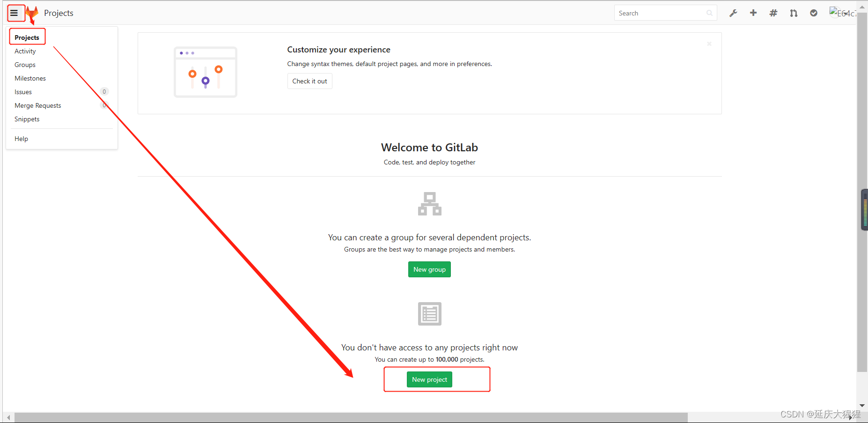
Task: Open issues via hash icon
Action: [x=773, y=13]
